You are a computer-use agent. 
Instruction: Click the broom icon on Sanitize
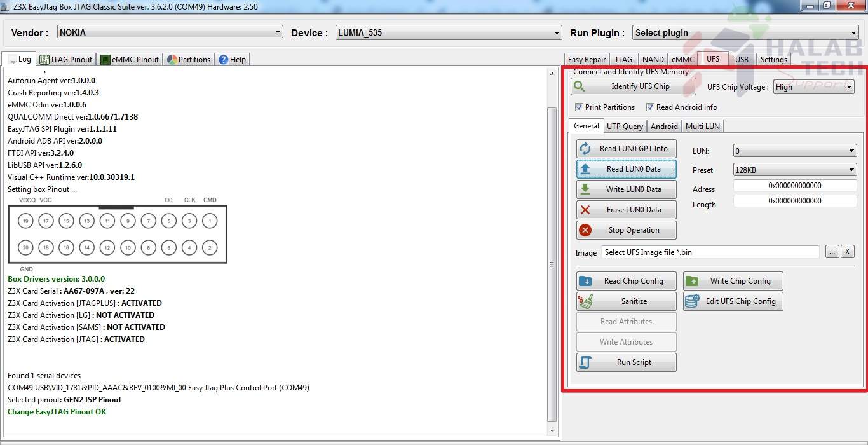coord(585,301)
